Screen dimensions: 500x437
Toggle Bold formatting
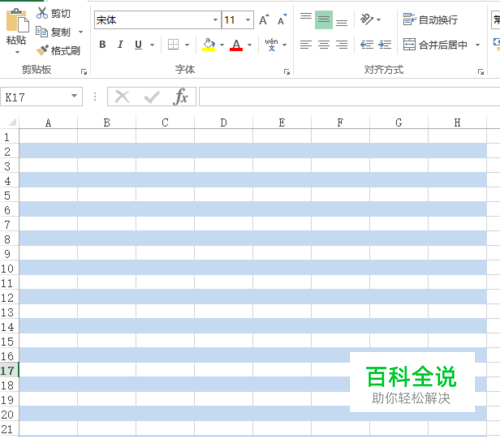click(103, 44)
